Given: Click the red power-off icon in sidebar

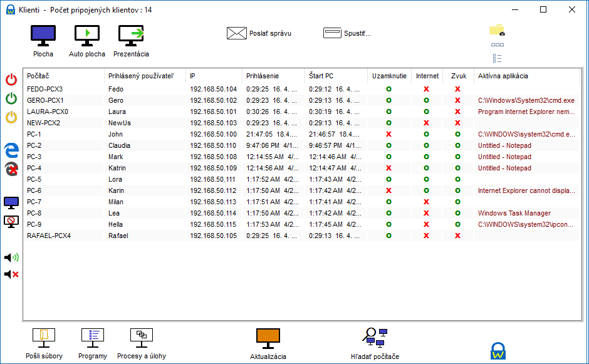Looking at the screenshot, I should [11, 80].
